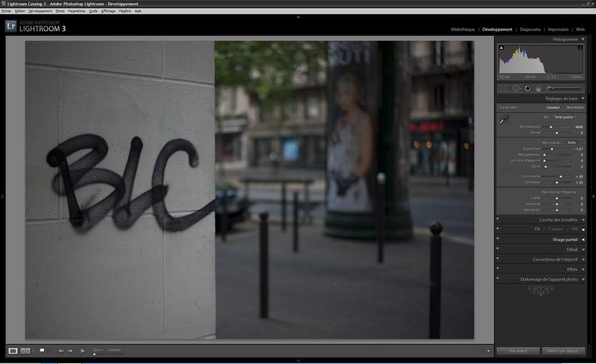Toggle Courbe des tonalités panel switch
Image resolution: width=596 pixels, height=364 pixels.
(498, 219)
